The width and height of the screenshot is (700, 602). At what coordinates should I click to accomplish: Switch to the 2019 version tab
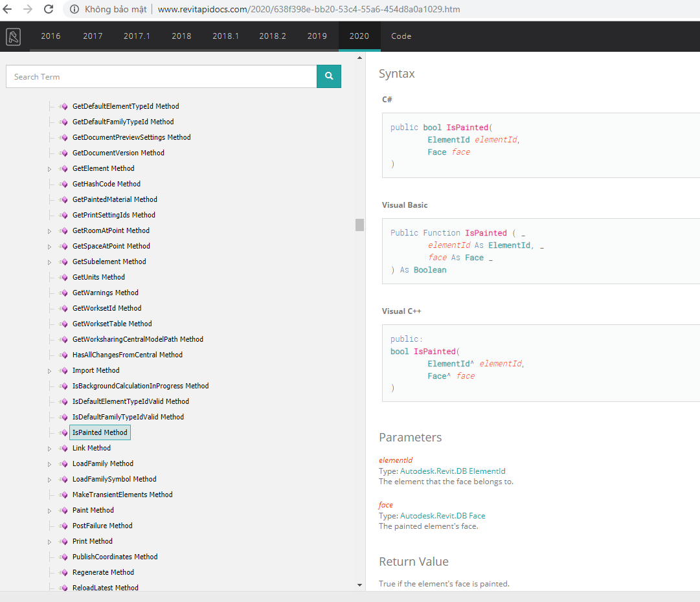pyautogui.click(x=317, y=36)
